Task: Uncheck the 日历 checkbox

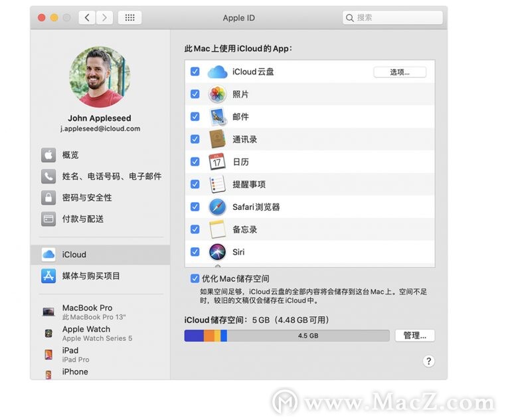Action: [x=195, y=161]
